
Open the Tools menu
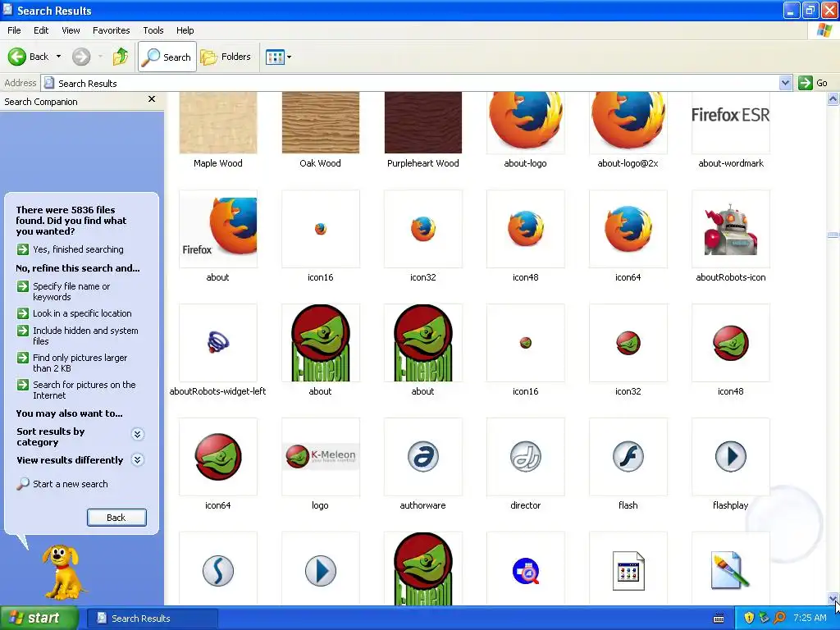click(153, 30)
